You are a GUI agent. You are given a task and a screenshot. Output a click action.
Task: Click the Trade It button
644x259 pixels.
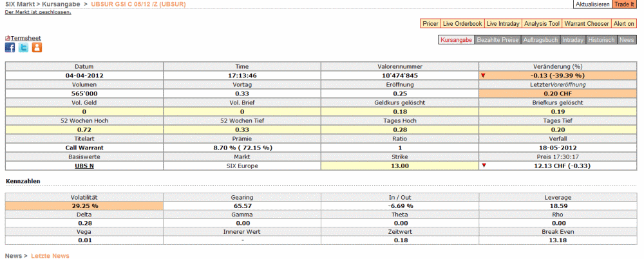[x=624, y=5]
